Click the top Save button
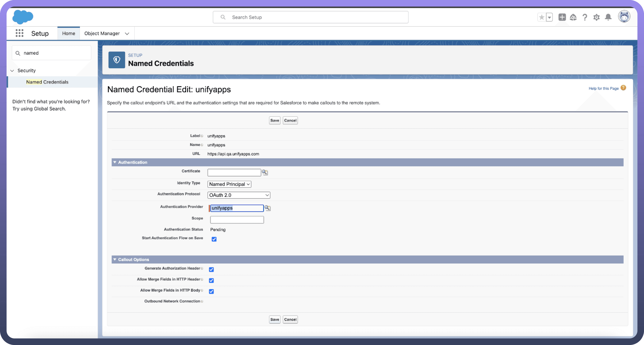This screenshot has height=345, width=644. click(275, 120)
